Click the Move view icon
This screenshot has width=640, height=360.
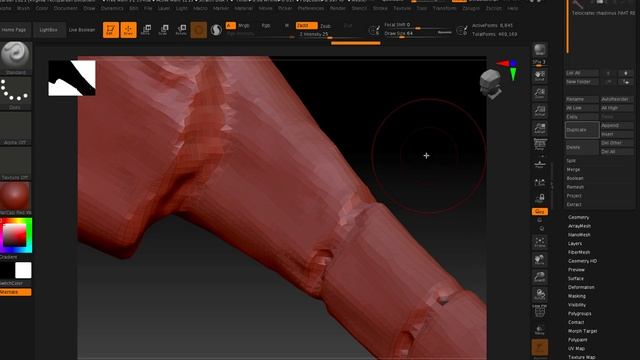tap(540, 260)
